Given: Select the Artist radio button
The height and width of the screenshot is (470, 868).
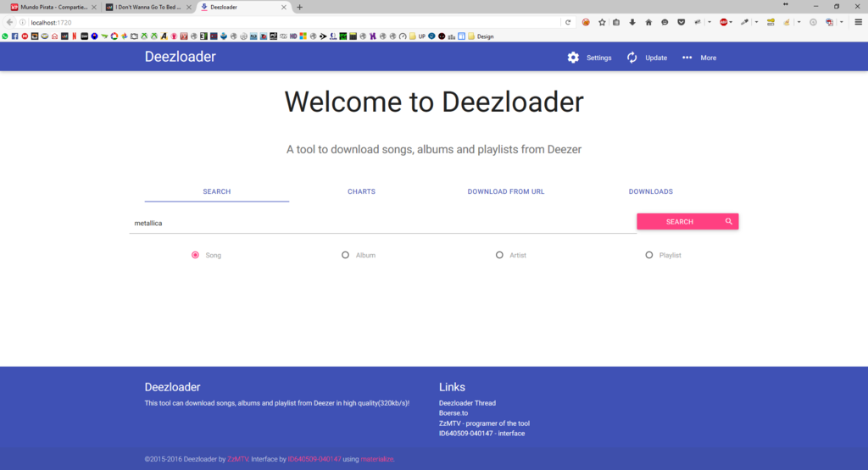Looking at the screenshot, I should pyautogui.click(x=499, y=255).
